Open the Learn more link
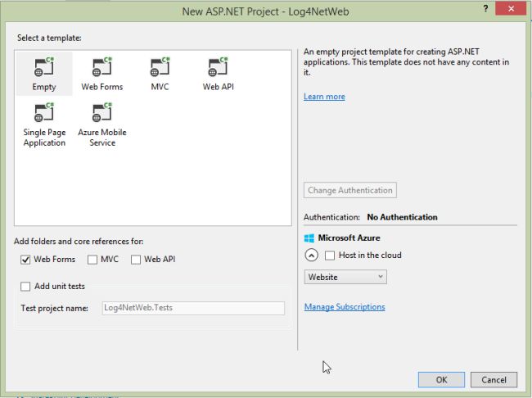 [324, 97]
